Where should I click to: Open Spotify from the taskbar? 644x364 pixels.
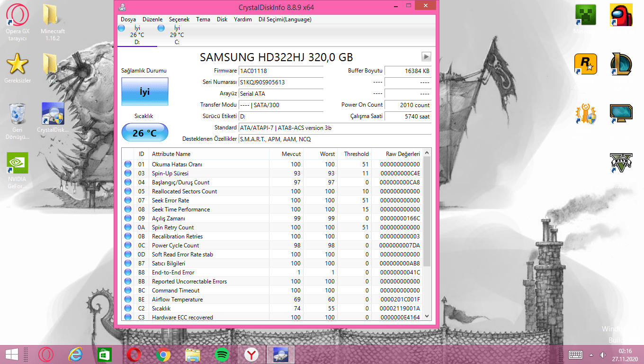[222, 355]
